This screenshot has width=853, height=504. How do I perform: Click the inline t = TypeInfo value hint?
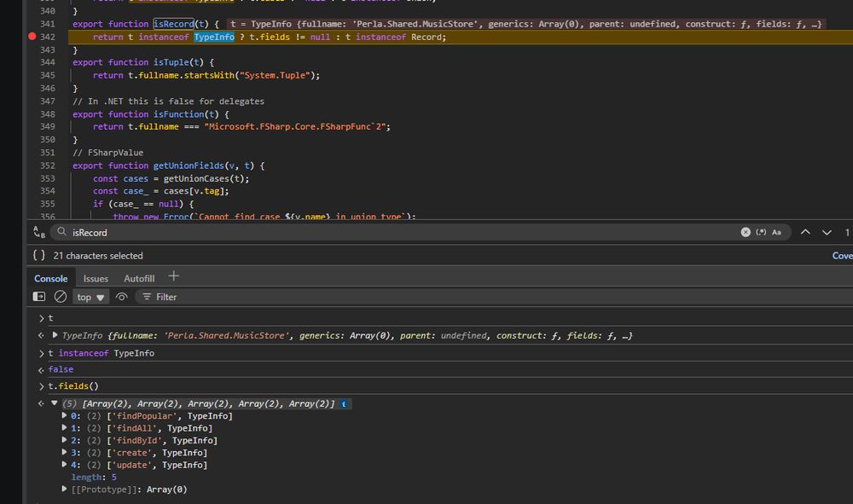(525, 24)
